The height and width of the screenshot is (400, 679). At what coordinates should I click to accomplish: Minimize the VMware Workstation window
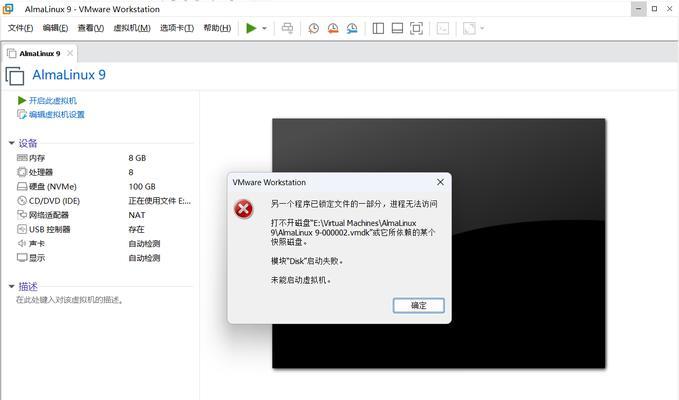tap(638, 9)
